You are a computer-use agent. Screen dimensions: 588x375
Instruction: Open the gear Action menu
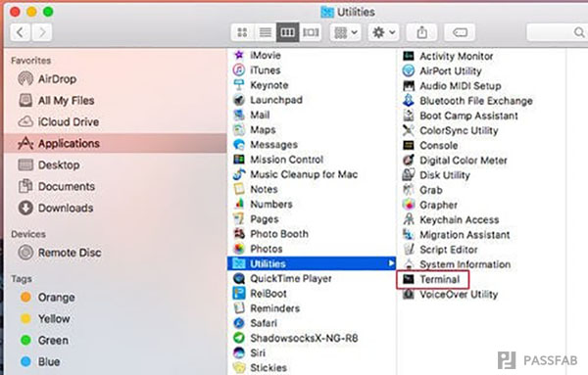(x=383, y=32)
